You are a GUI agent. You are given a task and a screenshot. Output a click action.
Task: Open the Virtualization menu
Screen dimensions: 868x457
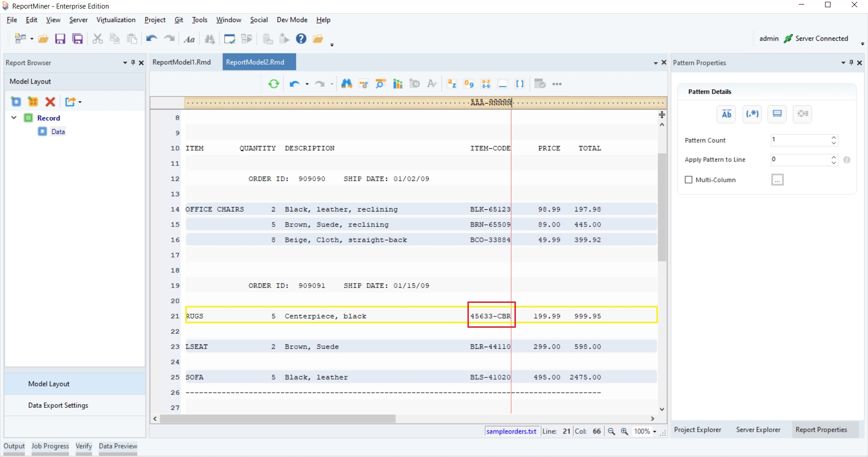point(116,20)
